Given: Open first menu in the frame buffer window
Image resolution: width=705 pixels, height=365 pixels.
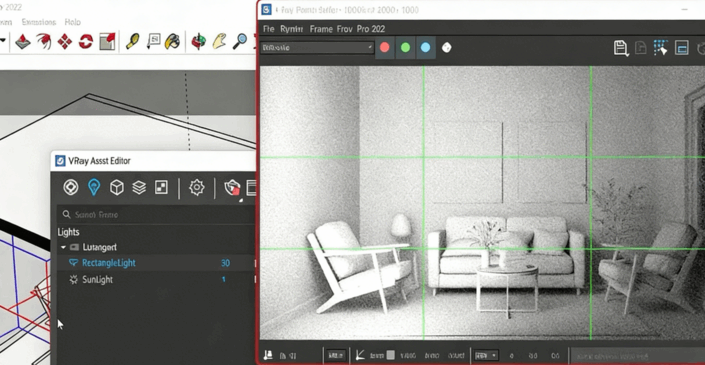Looking at the screenshot, I should coord(268,29).
